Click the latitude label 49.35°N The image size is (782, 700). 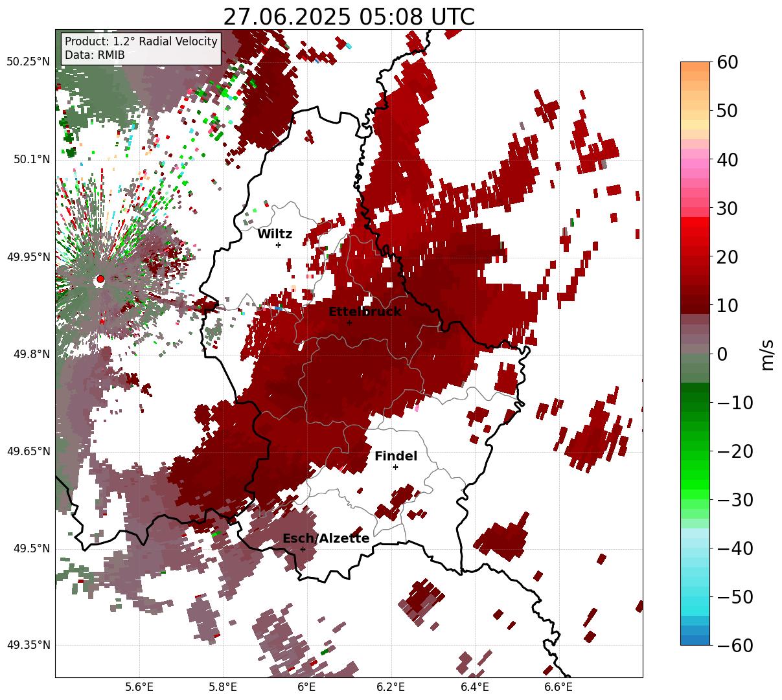[x=29, y=646]
